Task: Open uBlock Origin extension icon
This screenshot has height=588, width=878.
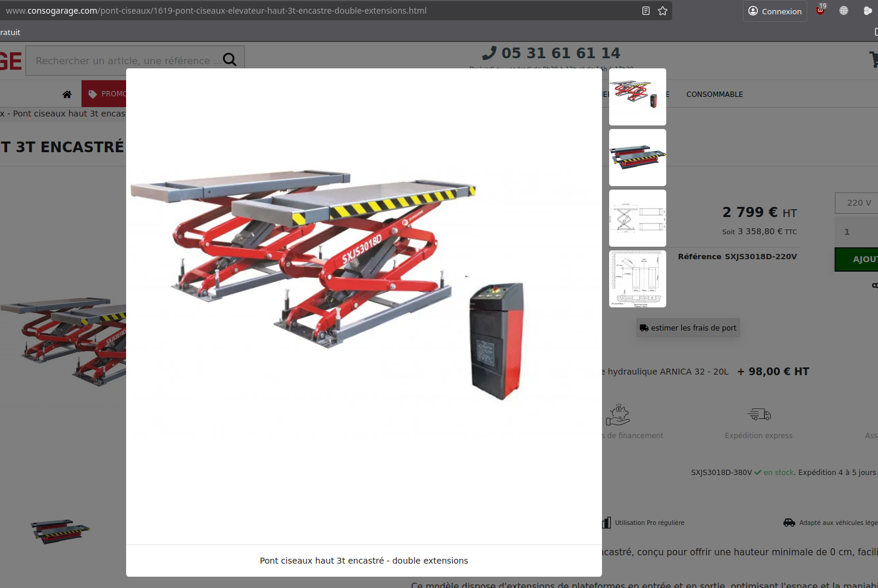Action: (820, 11)
